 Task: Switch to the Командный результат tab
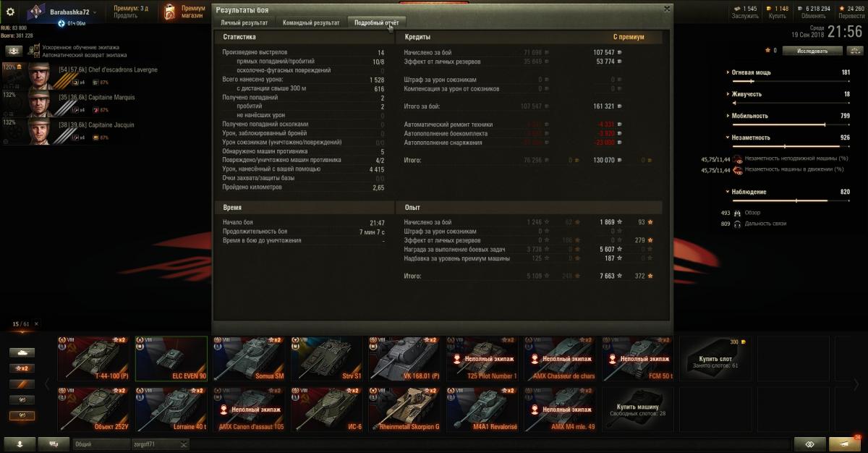(x=311, y=23)
